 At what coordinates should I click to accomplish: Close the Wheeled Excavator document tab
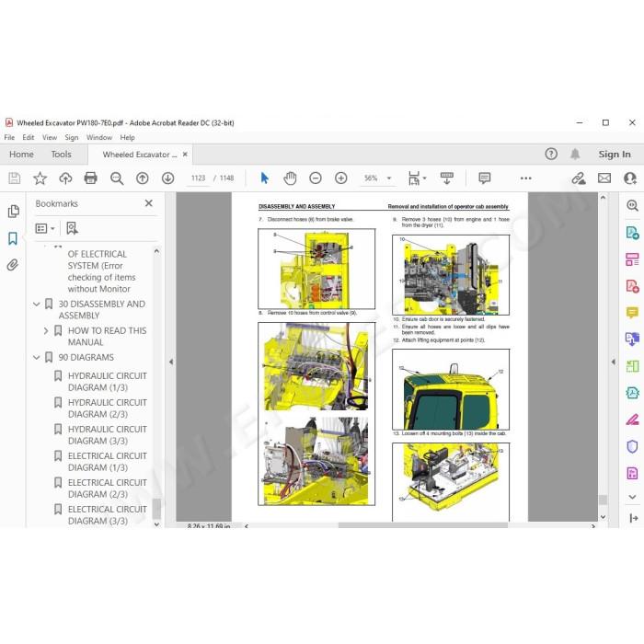(x=185, y=155)
